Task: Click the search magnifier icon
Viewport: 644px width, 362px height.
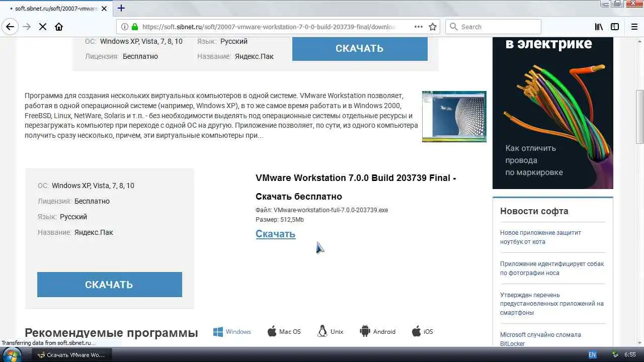Action: 453,27
